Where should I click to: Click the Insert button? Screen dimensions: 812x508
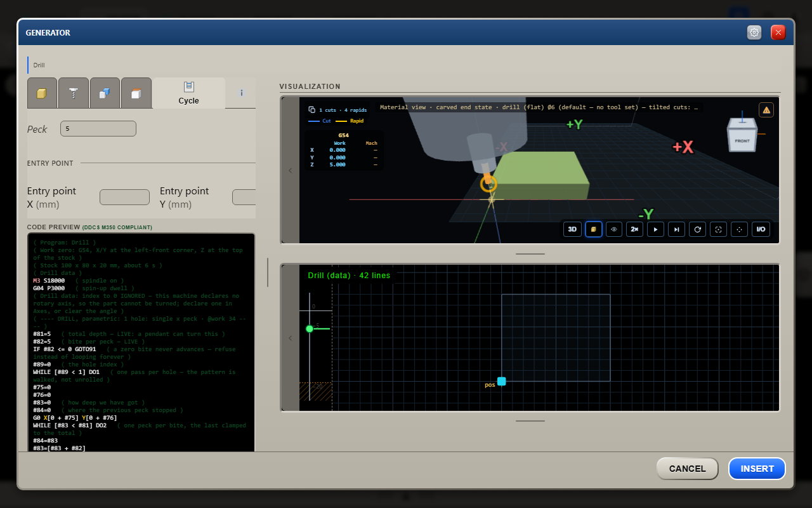(757, 469)
